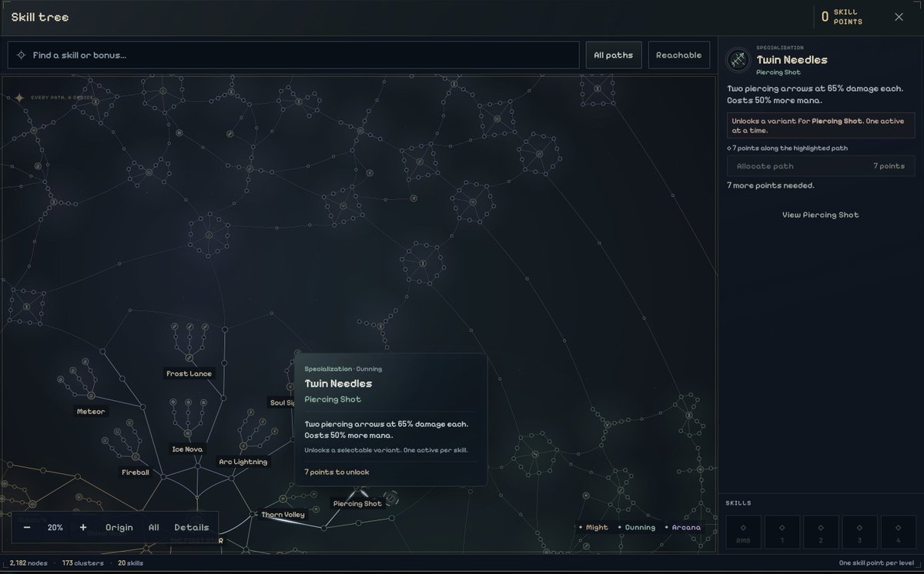Toggle the All paths filter
Image resolution: width=924 pixels, height=574 pixels.
(x=614, y=55)
